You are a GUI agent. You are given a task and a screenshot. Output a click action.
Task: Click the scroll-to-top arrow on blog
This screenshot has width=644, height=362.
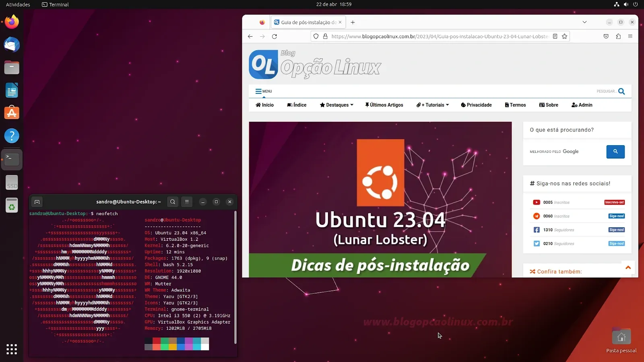[x=628, y=267]
